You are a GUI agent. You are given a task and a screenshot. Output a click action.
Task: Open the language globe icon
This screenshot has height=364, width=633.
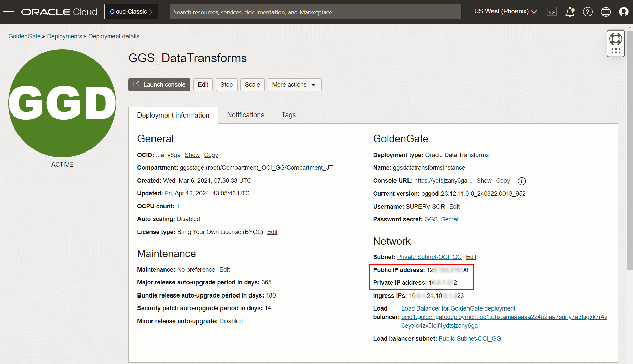click(x=606, y=12)
